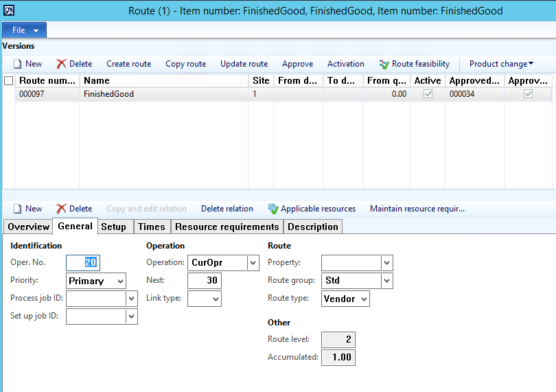Click the Applicable resources icon
556x392 pixels.
(273, 209)
